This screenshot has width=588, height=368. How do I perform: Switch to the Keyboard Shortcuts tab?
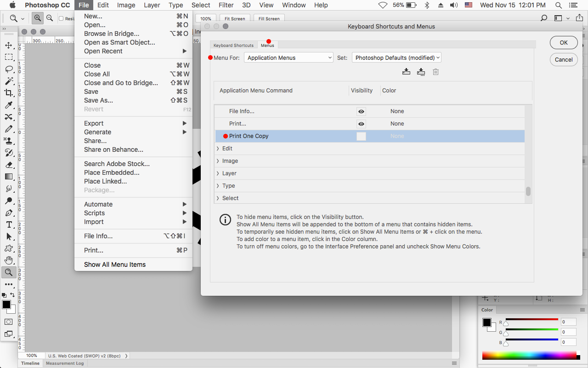click(233, 45)
